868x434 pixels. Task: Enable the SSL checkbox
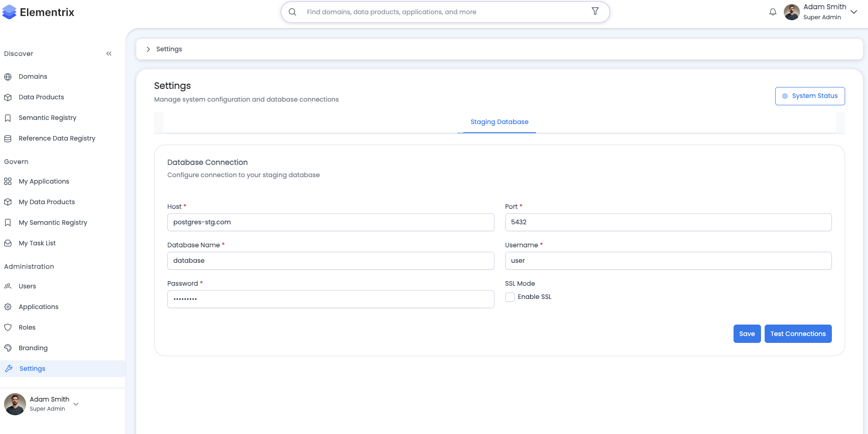pyautogui.click(x=509, y=297)
